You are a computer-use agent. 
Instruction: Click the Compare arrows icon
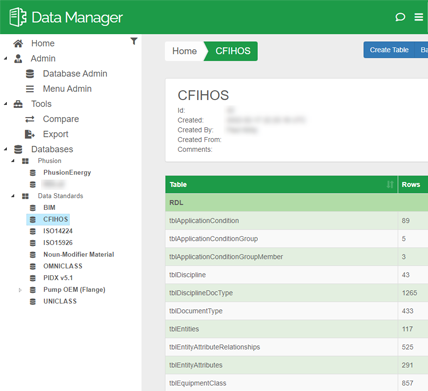(x=30, y=119)
